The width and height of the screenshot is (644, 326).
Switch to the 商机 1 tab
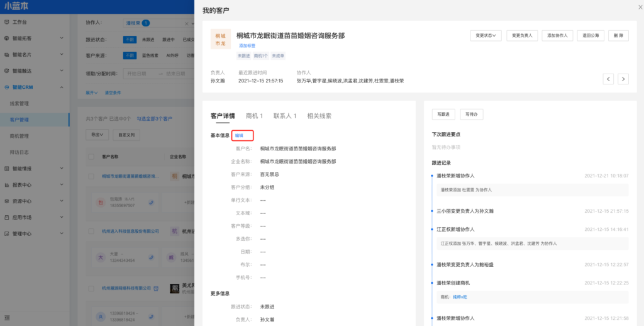254,116
